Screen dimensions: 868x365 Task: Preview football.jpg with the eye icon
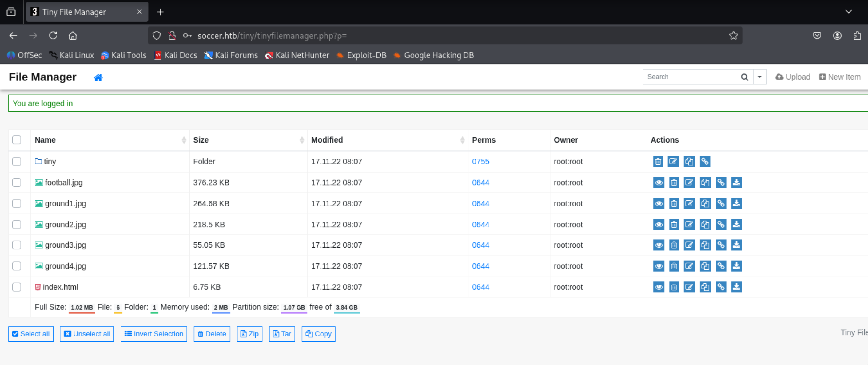pyautogui.click(x=659, y=182)
